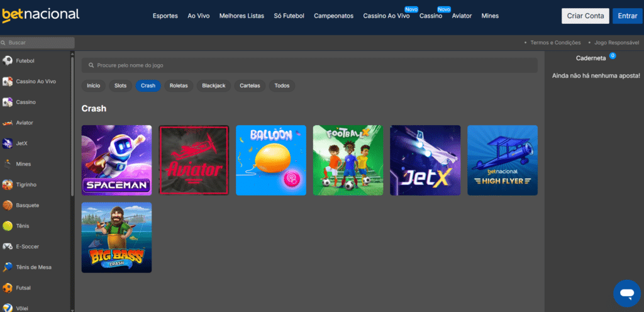The width and height of the screenshot is (644, 312).
Task: Click the Criar Conta button
Action: pos(586,16)
